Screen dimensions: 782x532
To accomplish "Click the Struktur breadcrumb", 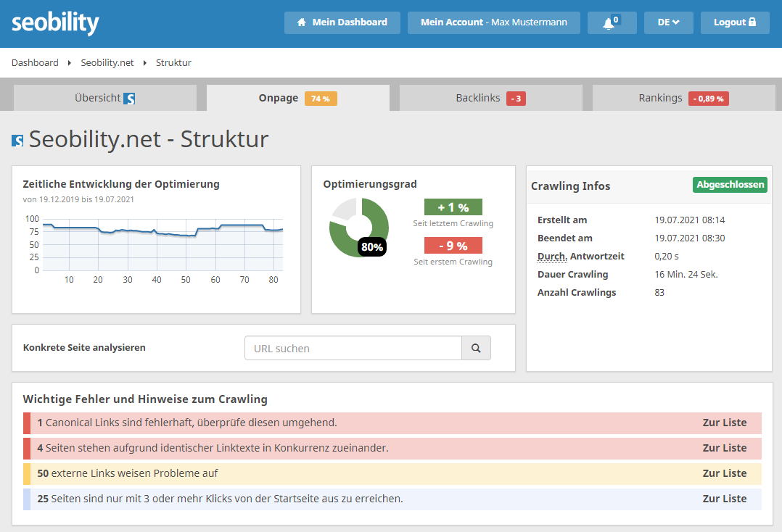I will point(173,63).
